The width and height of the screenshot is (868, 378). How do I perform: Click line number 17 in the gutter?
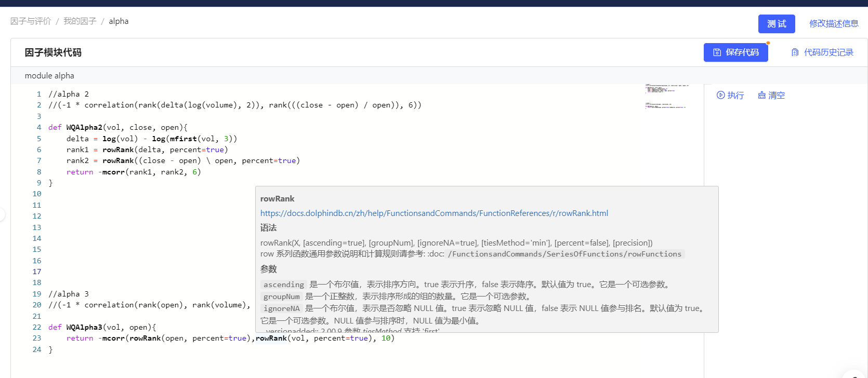coord(37,272)
